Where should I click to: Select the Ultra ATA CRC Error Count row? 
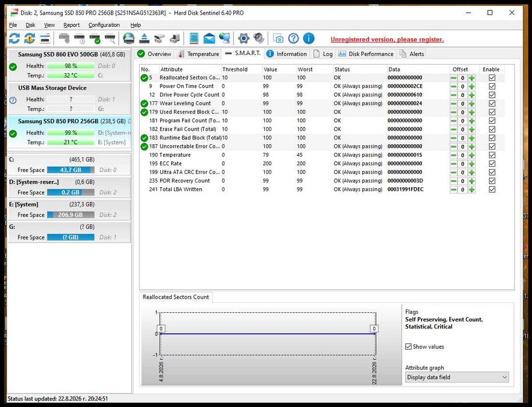click(x=322, y=172)
